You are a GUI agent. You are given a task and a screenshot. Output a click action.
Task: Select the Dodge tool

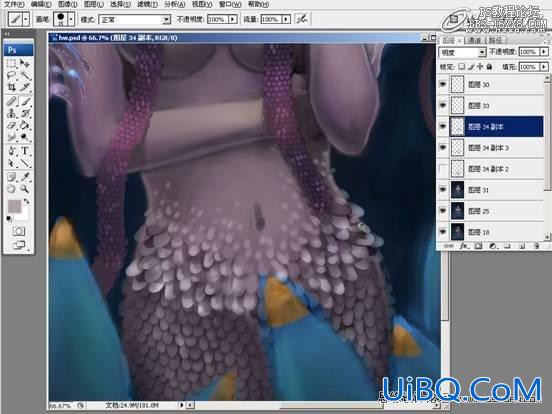tap(24, 137)
